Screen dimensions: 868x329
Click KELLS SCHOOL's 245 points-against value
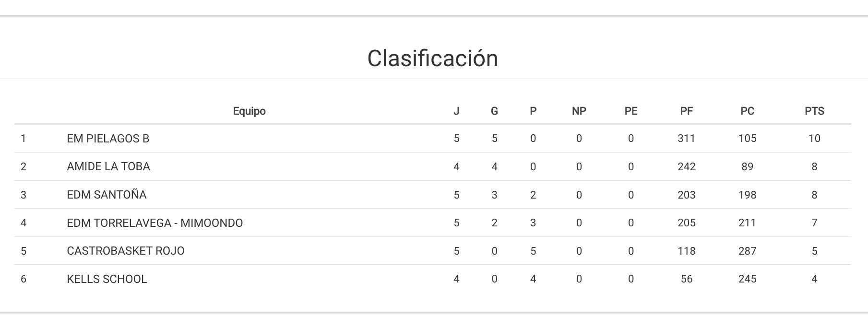coord(747,279)
